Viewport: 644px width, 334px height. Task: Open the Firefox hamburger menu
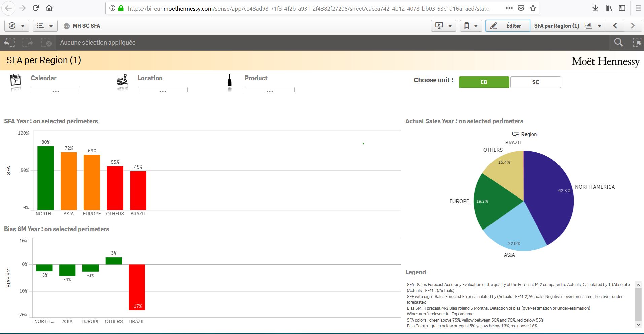[638, 8]
